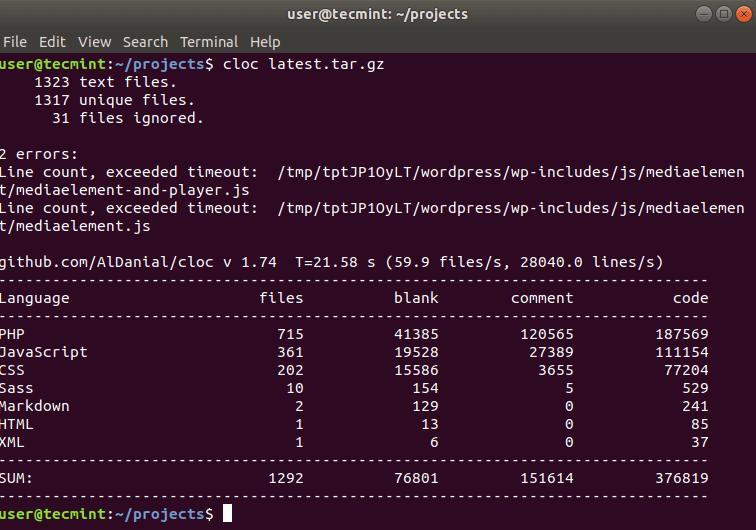Open the File menu

(x=14, y=42)
